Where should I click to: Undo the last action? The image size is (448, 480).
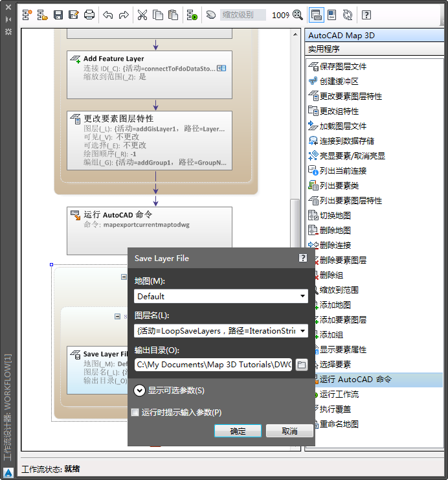108,15
